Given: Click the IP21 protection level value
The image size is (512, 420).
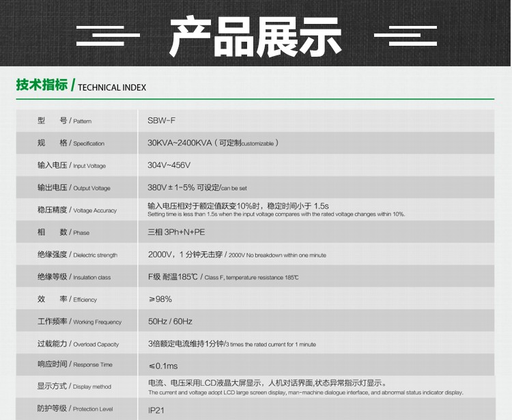Looking at the screenshot, I should pos(156,410).
